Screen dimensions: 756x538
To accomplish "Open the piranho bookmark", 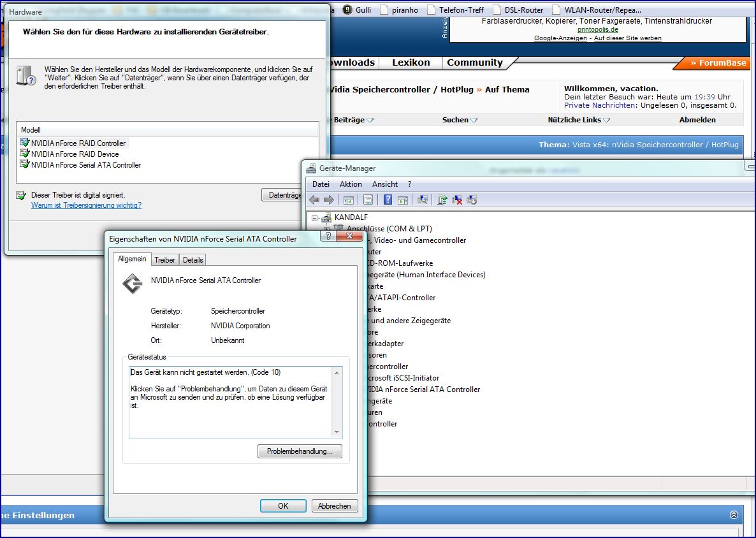I will (399, 10).
